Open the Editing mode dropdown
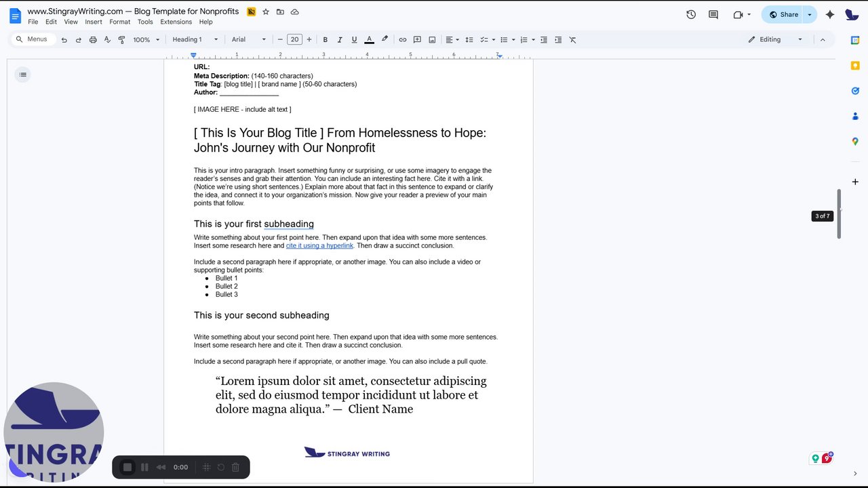 (x=775, y=40)
